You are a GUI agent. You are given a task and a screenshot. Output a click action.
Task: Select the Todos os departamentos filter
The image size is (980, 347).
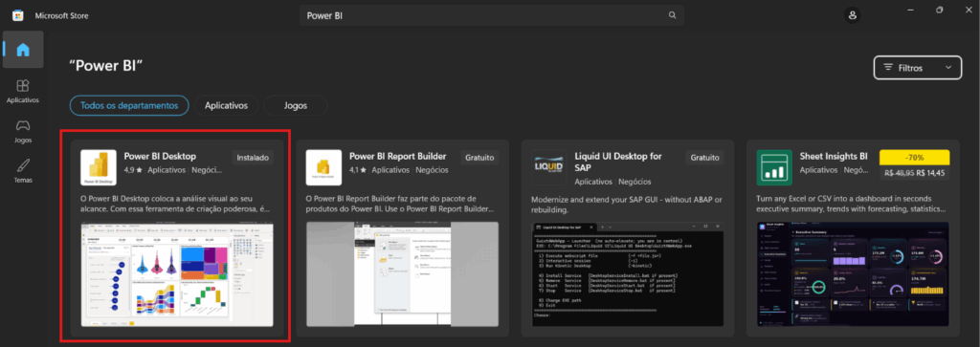129,105
